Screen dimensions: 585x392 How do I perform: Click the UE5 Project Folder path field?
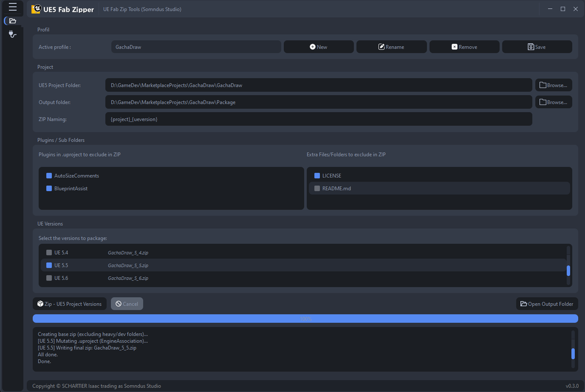(318, 85)
